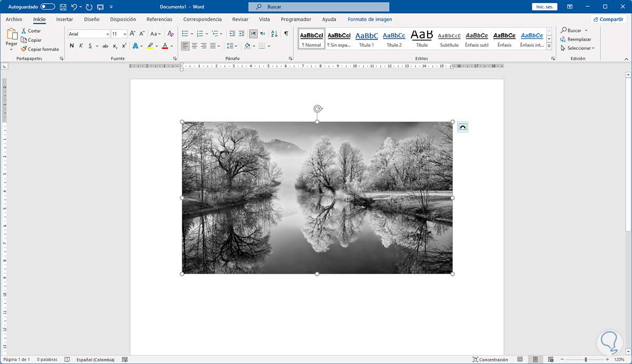Image resolution: width=632 pixels, height=364 pixels.
Task: Click the undo arrow
Action: point(74,7)
